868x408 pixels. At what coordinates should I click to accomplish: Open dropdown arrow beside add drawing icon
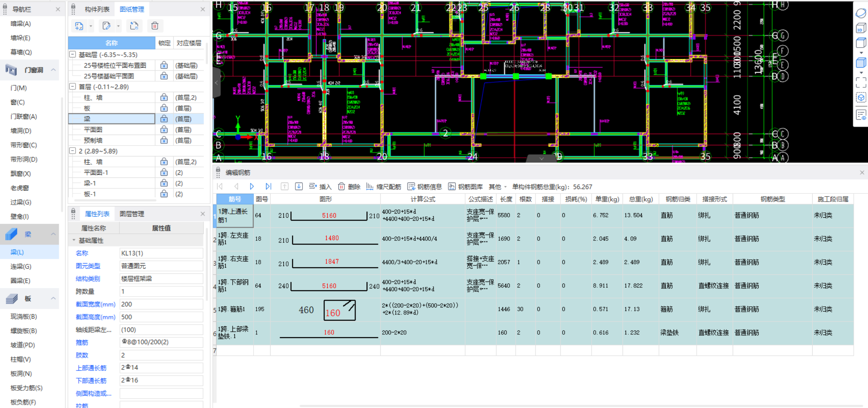[x=91, y=26]
